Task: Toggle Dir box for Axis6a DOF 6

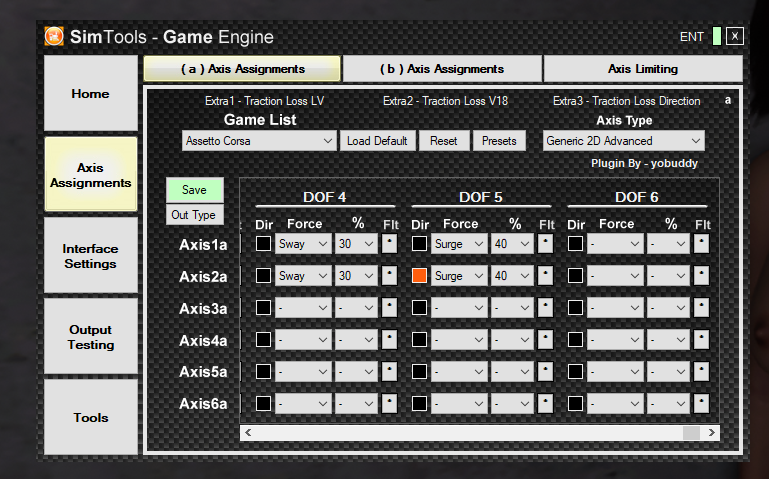Action: 575,403
